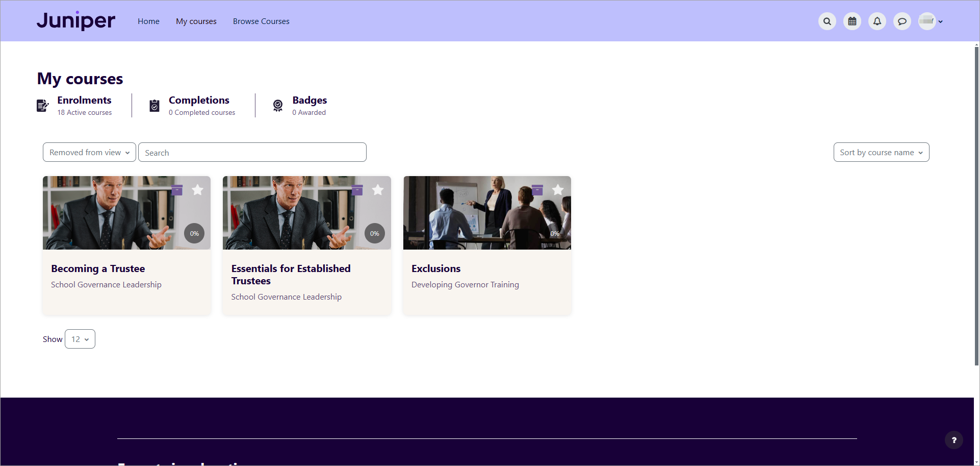The image size is (980, 466).
Task: Click archive box icon on Becoming a Trustee
Action: click(177, 190)
